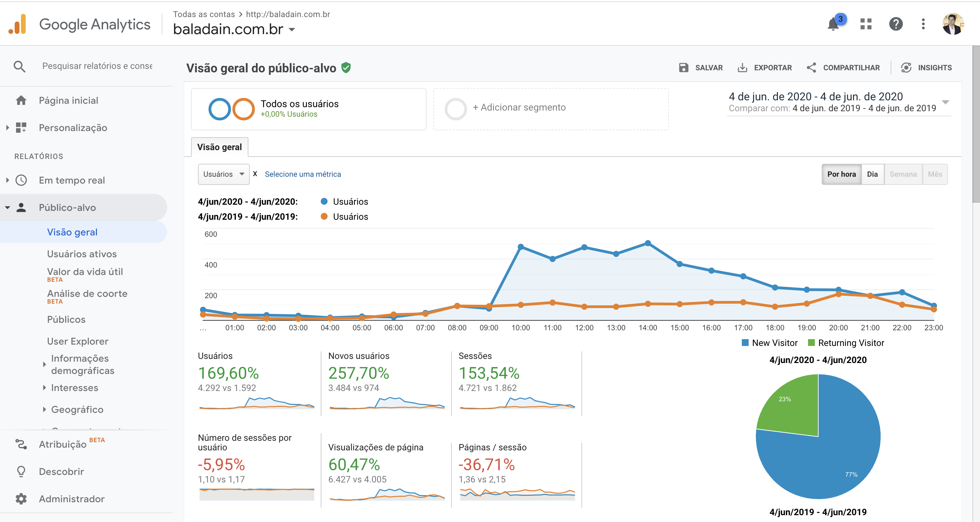The image size is (980, 522).
Task: Open the Google apps grid icon
Action: pyautogui.click(x=866, y=24)
